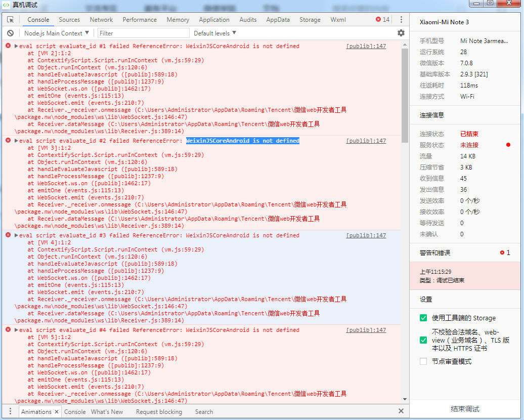Image resolution: width=524 pixels, height=420 pixels.
Task: Click the 结束调试 button
Action: point(465,409)
